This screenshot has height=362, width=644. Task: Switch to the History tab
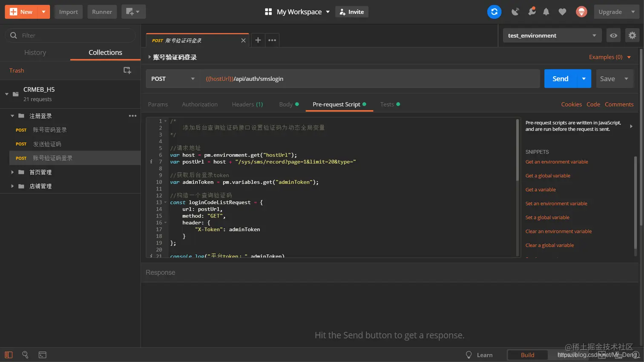click(x=35, y=52)
